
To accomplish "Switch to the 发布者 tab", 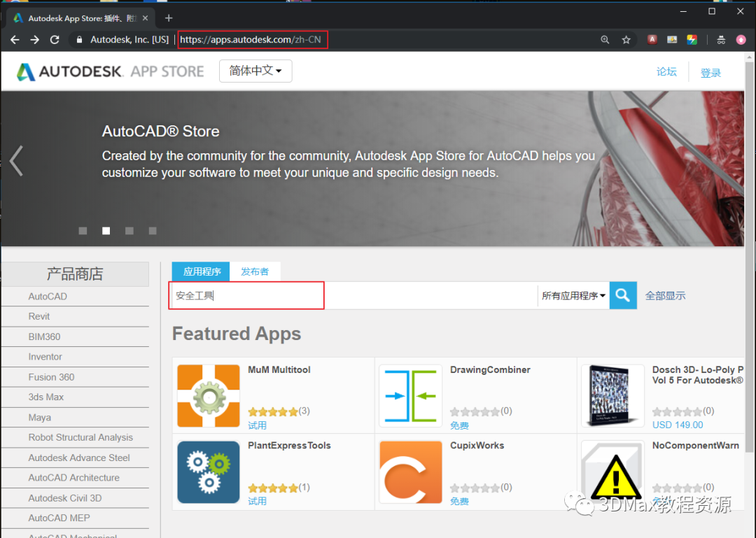I will (255, 271).
